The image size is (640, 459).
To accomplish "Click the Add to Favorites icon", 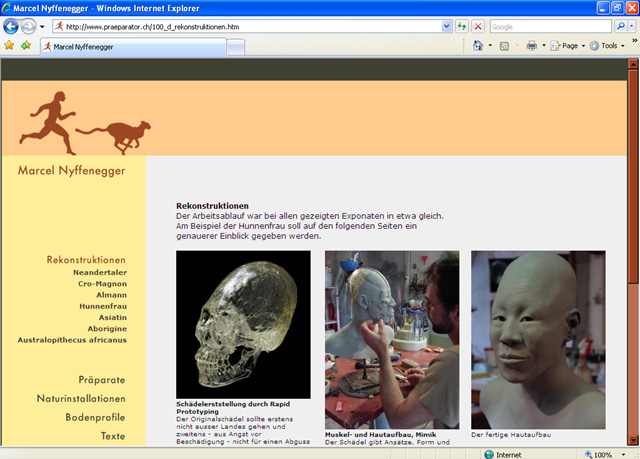I will point(26,46).
